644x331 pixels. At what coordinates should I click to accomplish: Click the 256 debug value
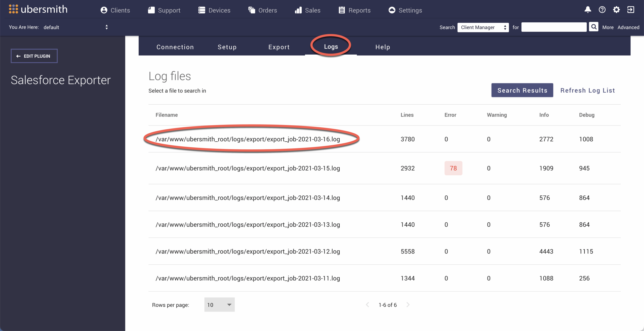584,278
